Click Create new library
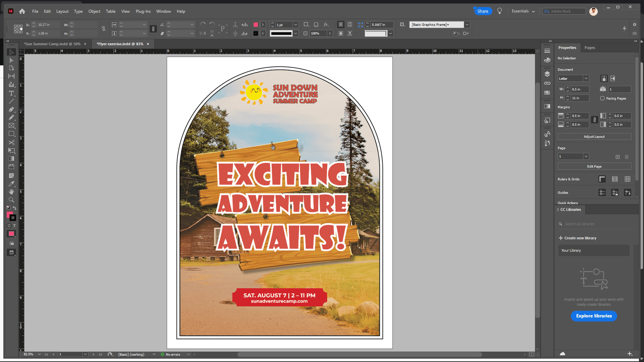The height and width of the screenshot is (362, 644). point(577,238)
